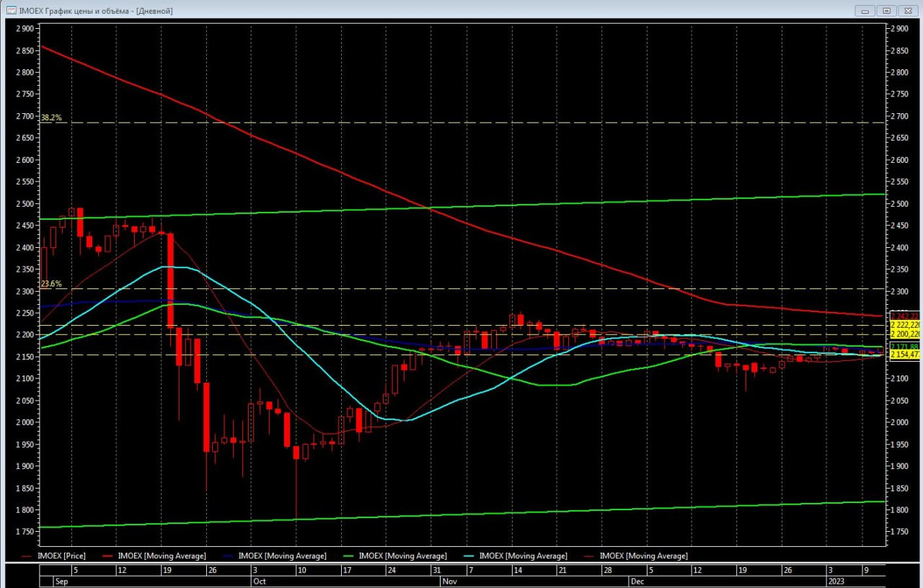Click the 2 242,22 price tag

tap(905, 316)
